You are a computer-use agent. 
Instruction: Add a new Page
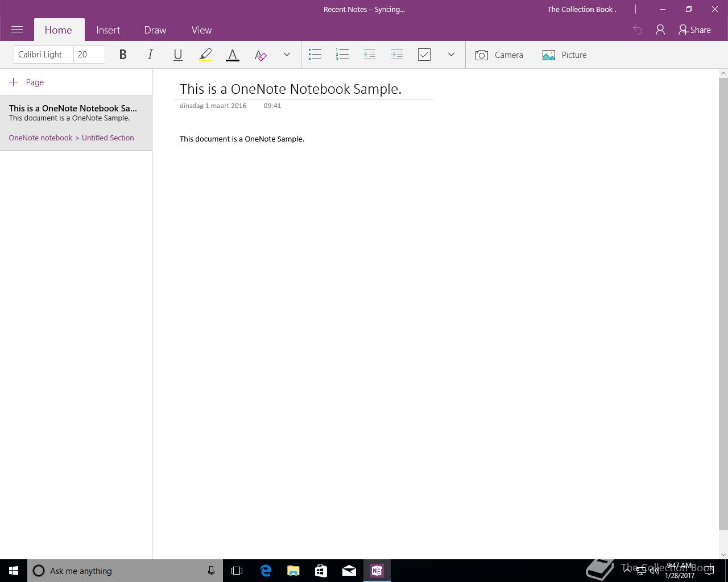(x=27, y=82)
